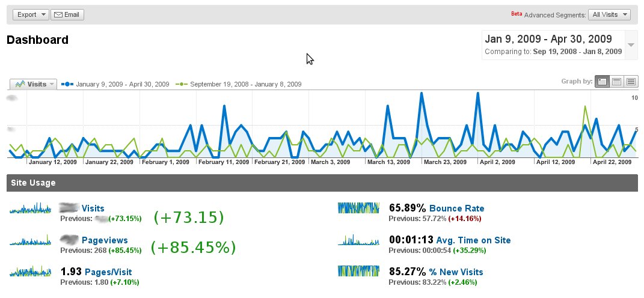This screenshot has height=298, width=644.
Task: Expand the date range picker arrow
Action: [631, 44]
